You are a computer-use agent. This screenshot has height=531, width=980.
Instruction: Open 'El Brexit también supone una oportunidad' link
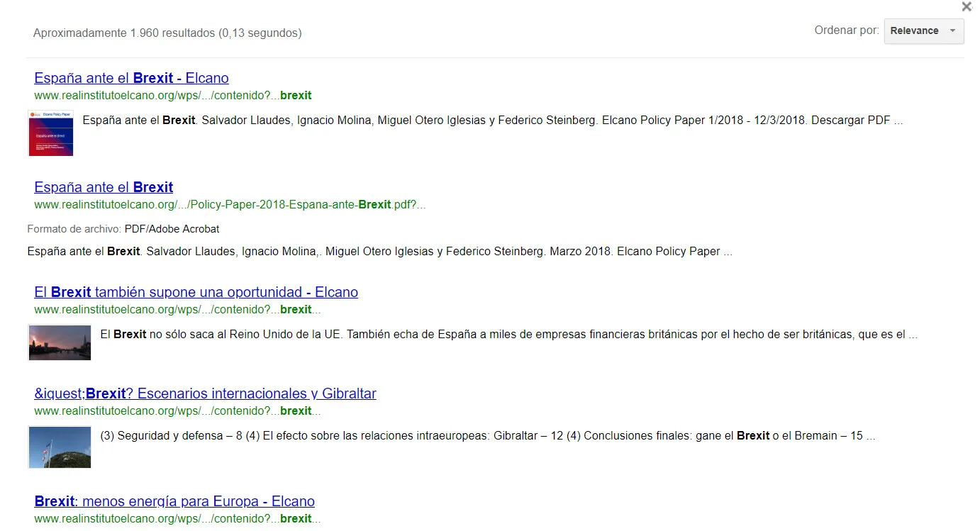(196, 292)
